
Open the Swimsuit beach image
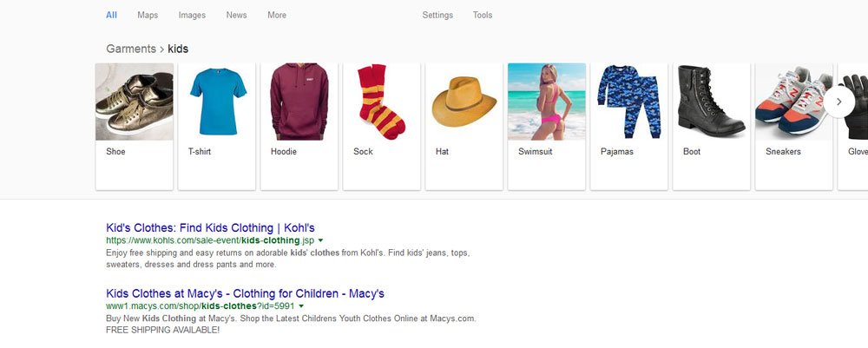547,102
